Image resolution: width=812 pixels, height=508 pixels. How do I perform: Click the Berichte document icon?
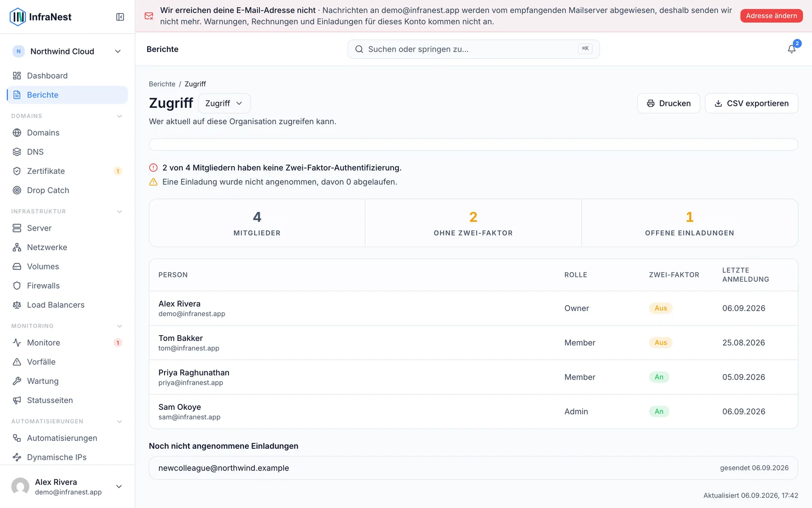(17, 95)
